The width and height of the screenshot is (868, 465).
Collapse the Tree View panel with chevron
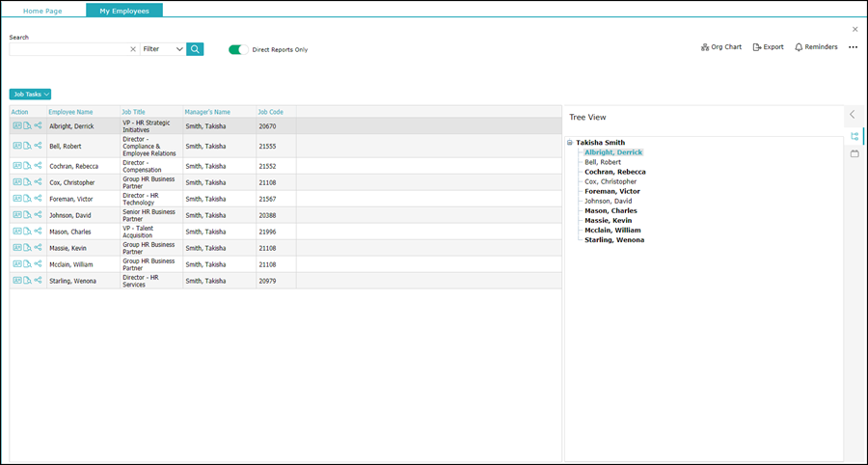click(x=853, y=115)
